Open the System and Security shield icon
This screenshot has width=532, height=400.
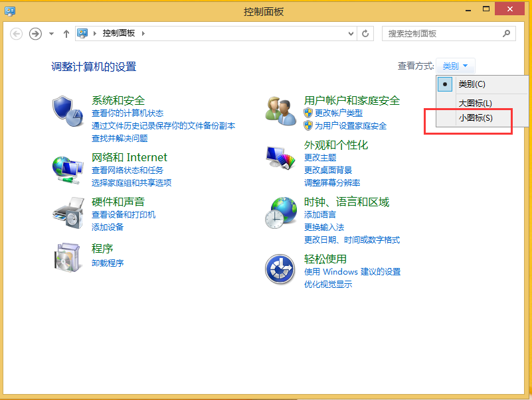point(68,111)
